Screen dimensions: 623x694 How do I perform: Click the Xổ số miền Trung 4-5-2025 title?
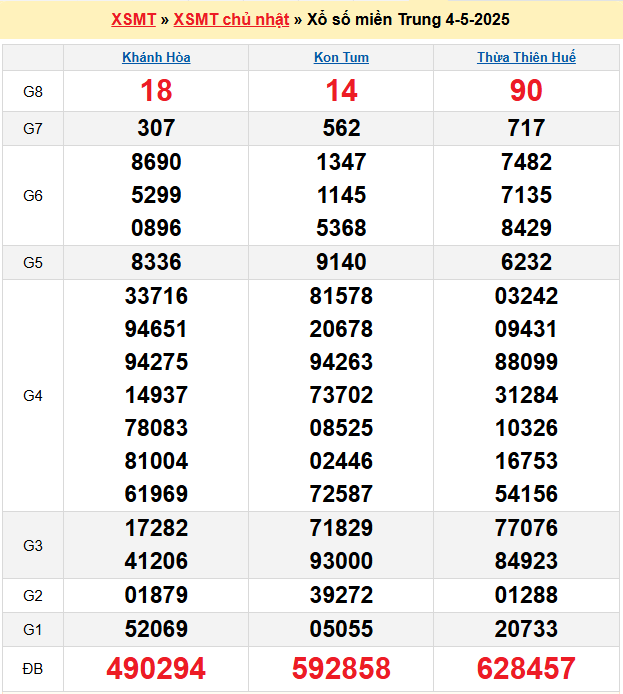[x=407, y=20]
